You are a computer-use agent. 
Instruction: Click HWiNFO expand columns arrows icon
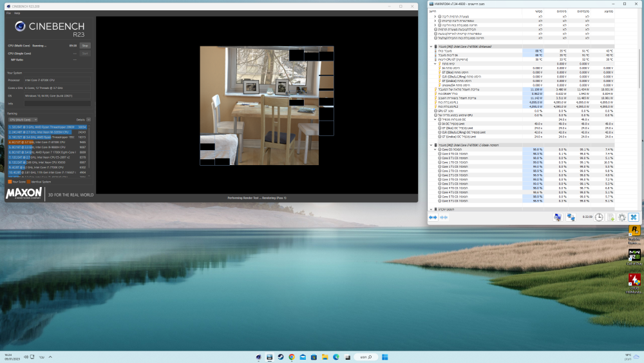tap(433, 217)
